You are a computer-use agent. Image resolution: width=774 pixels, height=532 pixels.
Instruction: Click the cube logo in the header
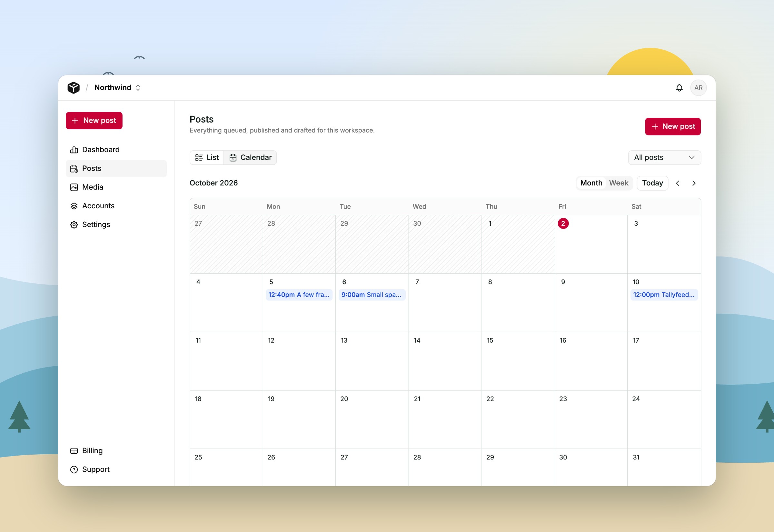click(x=73, y=88)
